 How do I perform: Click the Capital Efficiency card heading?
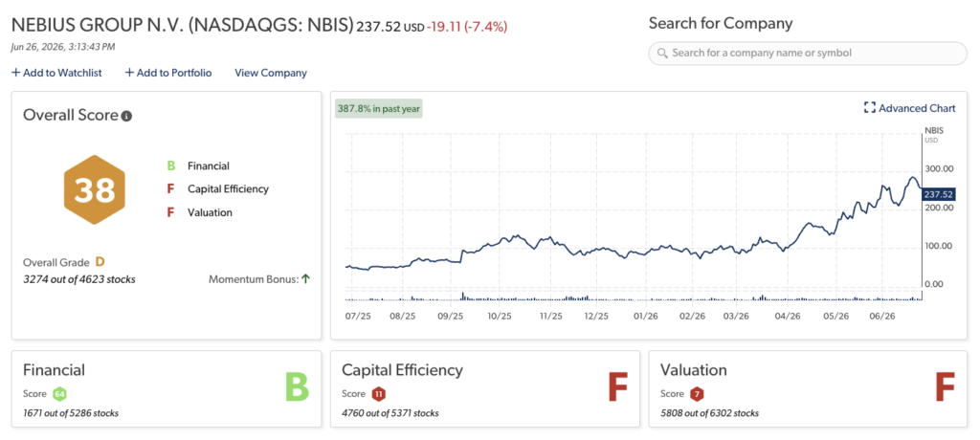click(x=403, y=370)
